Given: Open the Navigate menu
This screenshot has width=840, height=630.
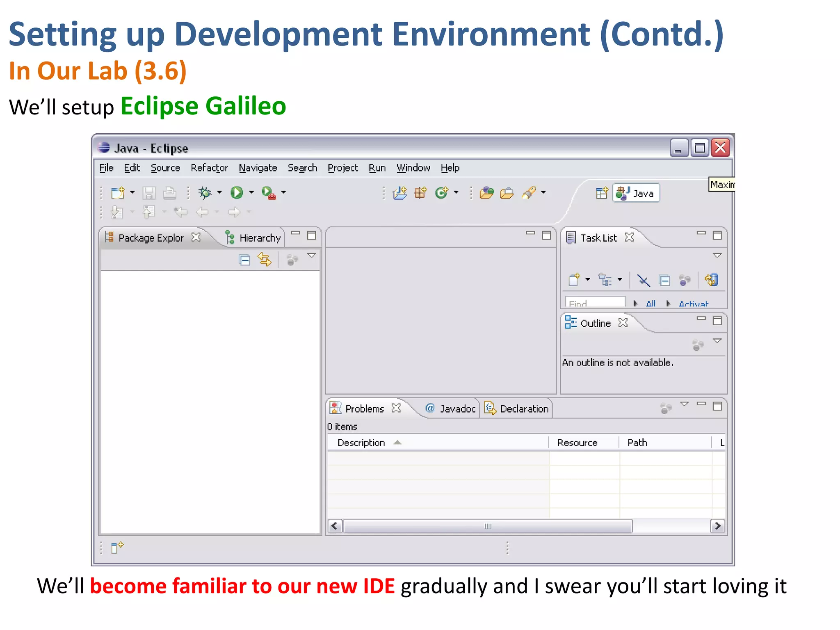Looking at the screenshot, I should [x=258, y=168].
